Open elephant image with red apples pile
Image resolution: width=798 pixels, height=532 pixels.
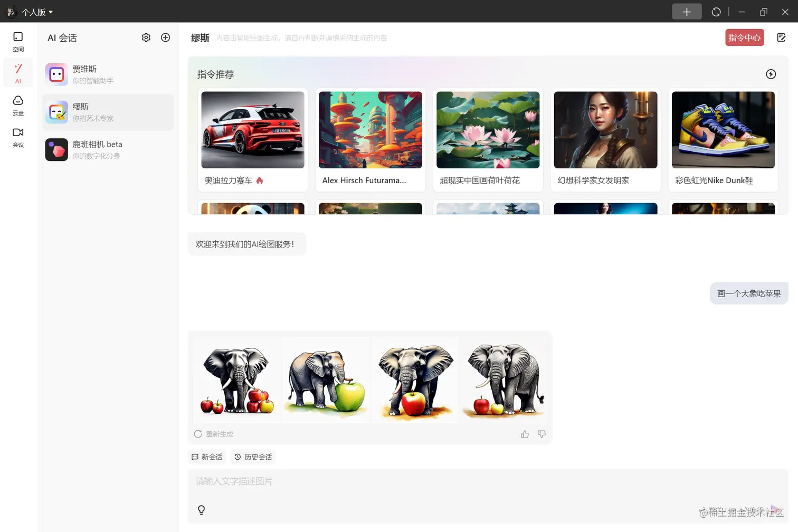point(236,379)
